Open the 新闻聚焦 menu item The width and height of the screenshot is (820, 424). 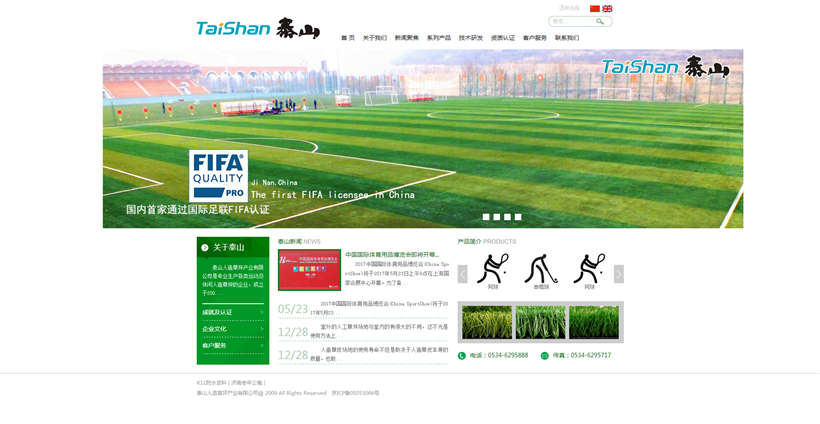406,38
